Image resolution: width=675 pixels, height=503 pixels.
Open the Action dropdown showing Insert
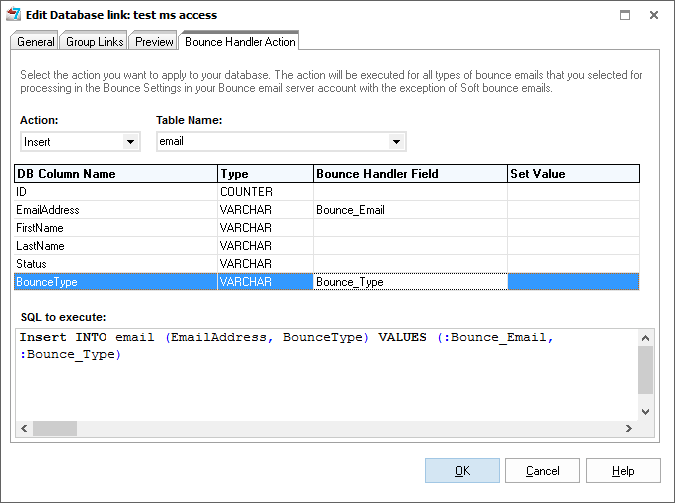pyautogui.click(x=81, y=141)
